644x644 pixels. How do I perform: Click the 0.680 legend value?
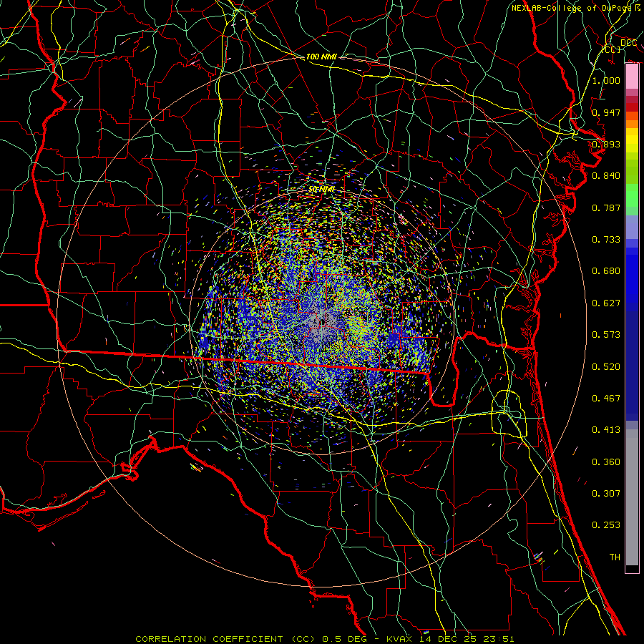click(606, 271)
